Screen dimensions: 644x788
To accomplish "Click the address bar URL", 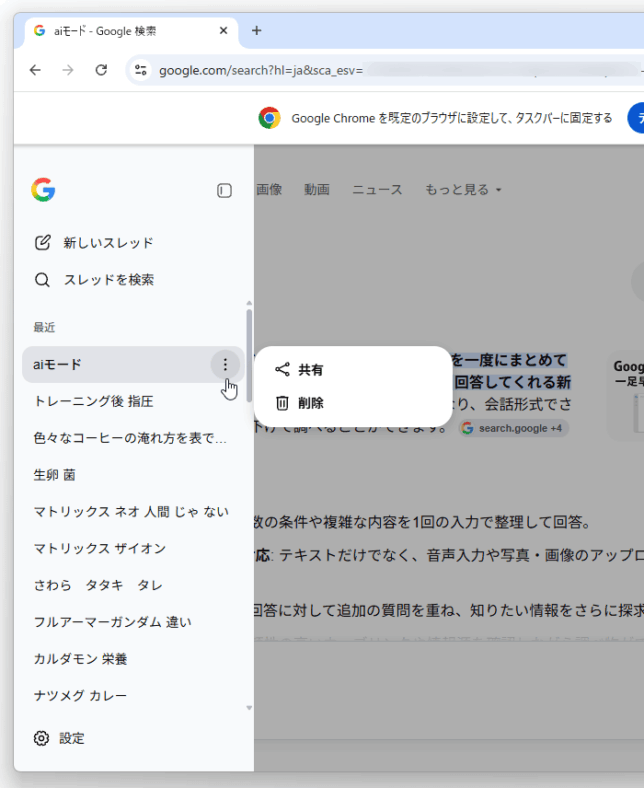I will (x=260, y=70).
